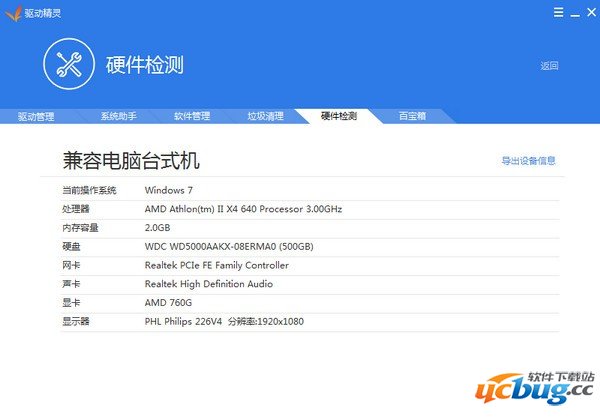Click the AMD 760G graphics card value

coord(168,303)
